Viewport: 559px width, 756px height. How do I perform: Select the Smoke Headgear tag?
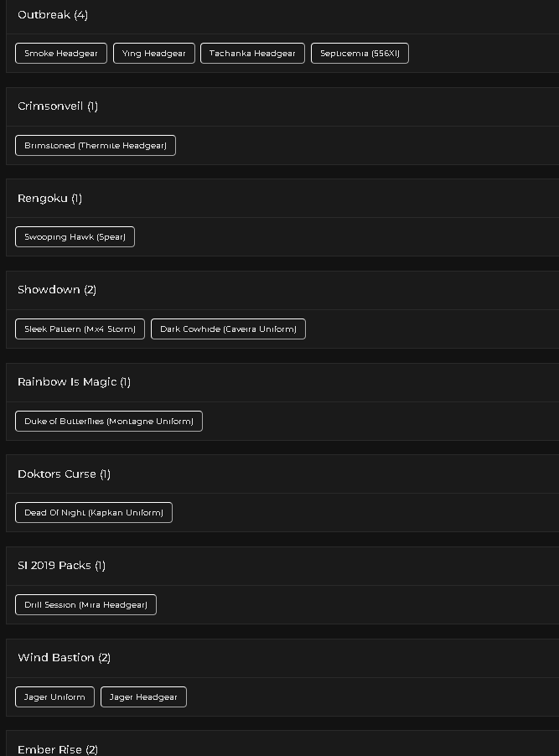(61, 54)
